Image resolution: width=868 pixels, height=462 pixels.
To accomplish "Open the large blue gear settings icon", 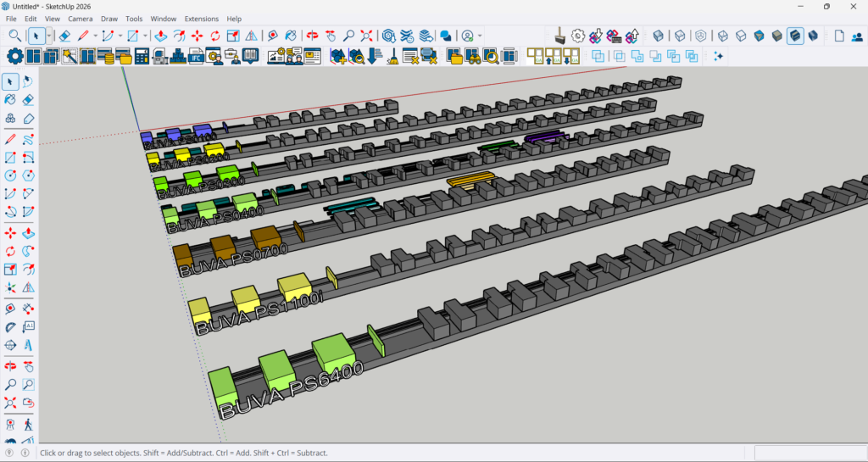I will tap(15, 56).
